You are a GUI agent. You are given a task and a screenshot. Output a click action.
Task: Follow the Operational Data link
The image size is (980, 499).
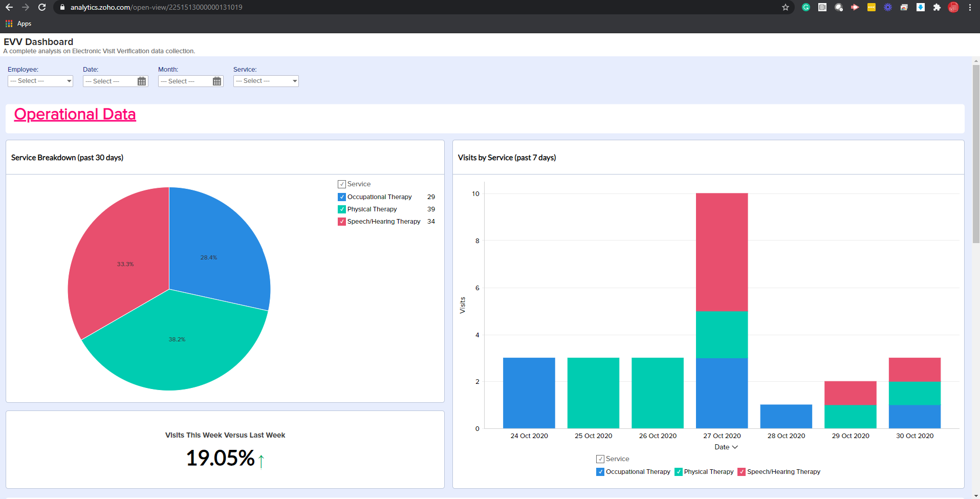[75, 114]
